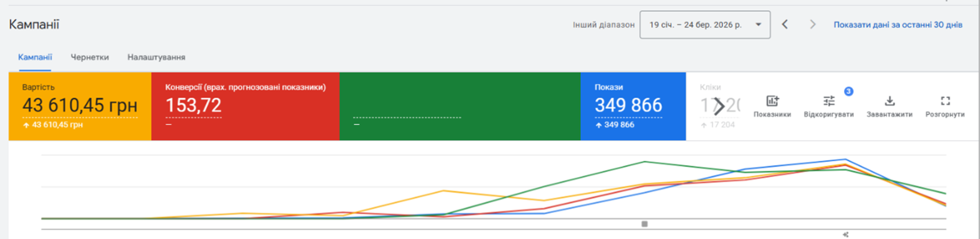This screenshot has width=980, height=239.
Task: Open the Показники metrics icon
Action: [x=772, y=101]
